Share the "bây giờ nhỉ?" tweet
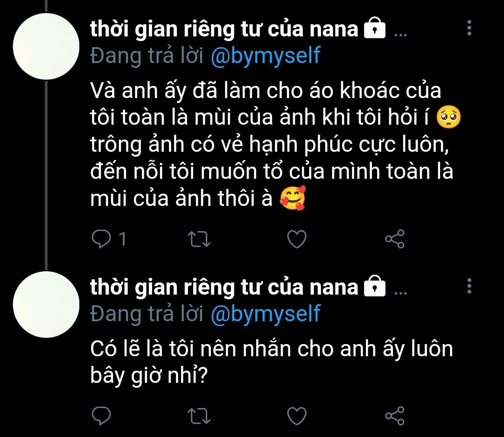This screenshot has width=504, height=437. (x=395, y=416)
